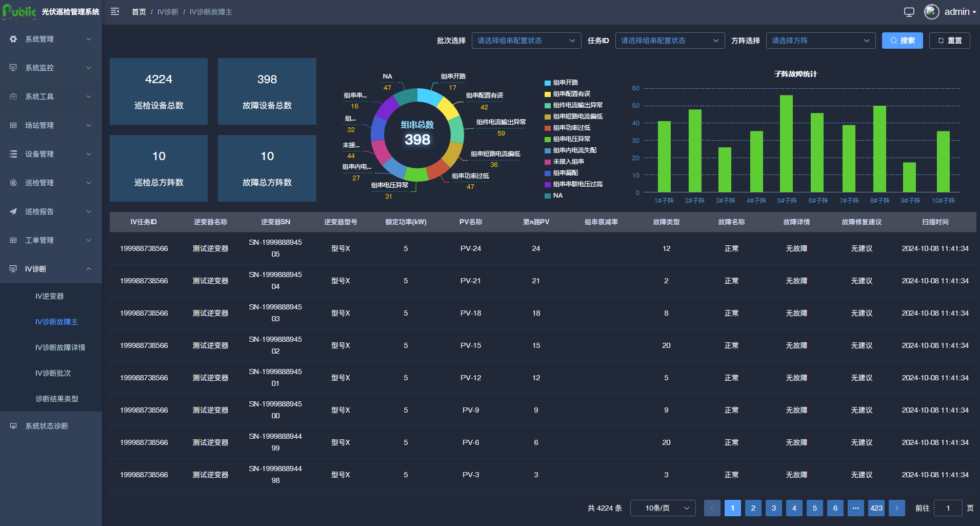Select IV逆变器 submenu item
This screenshot has height=526, width=980.
[x=49, y=296]
